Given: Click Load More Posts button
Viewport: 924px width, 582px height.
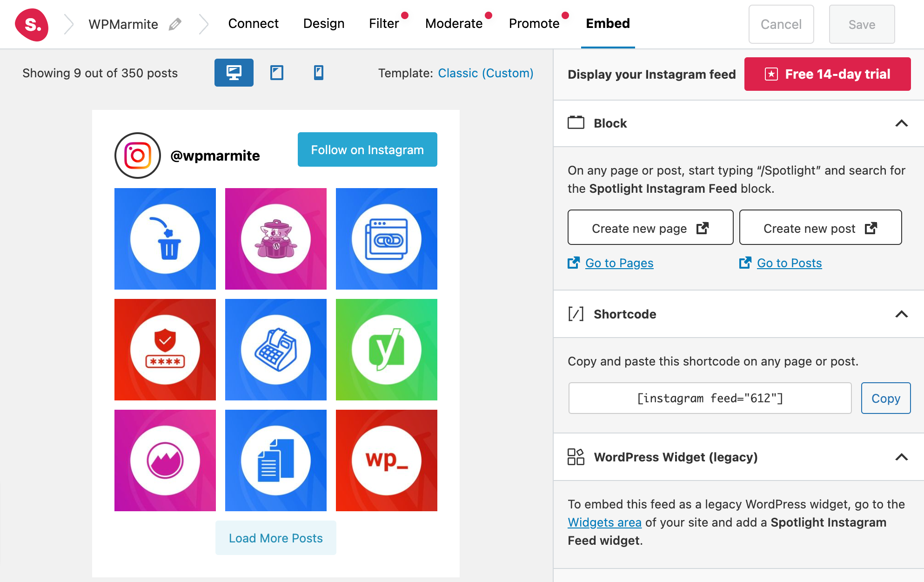Looking at the screenshot, I should click(x=276, y=538).
